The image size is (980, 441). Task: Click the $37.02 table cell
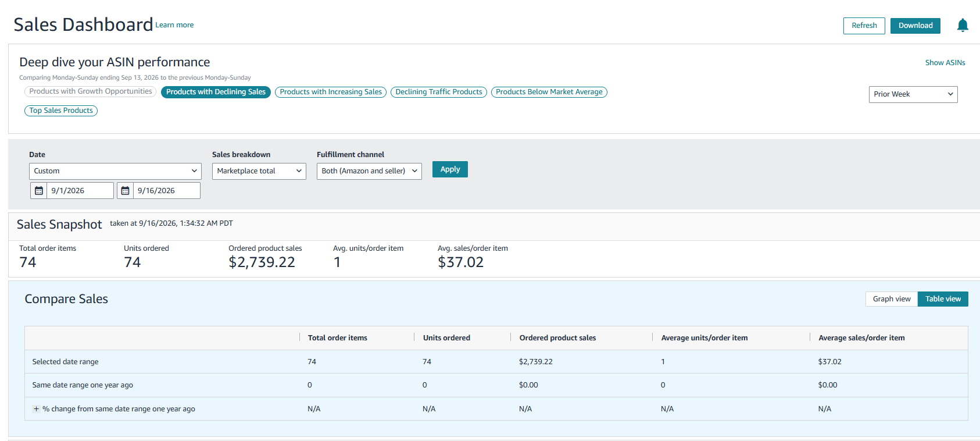pyautogui.click(x=829, y=362)
